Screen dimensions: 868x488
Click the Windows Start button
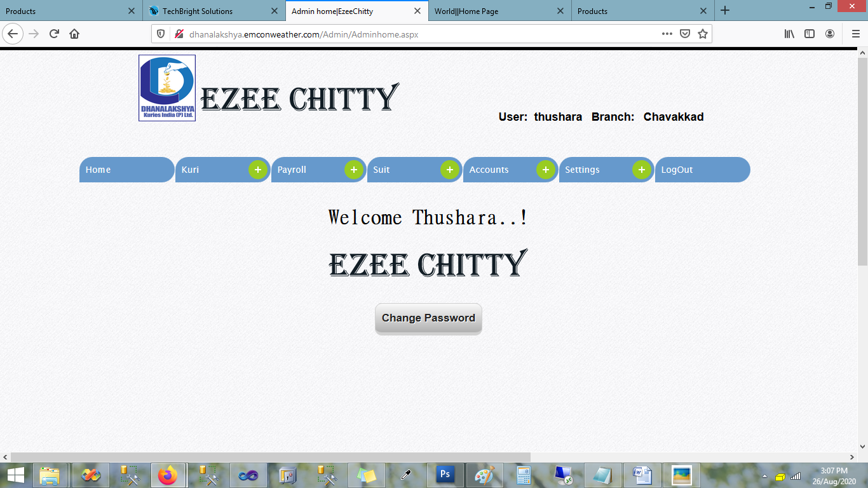pos(16,475)
